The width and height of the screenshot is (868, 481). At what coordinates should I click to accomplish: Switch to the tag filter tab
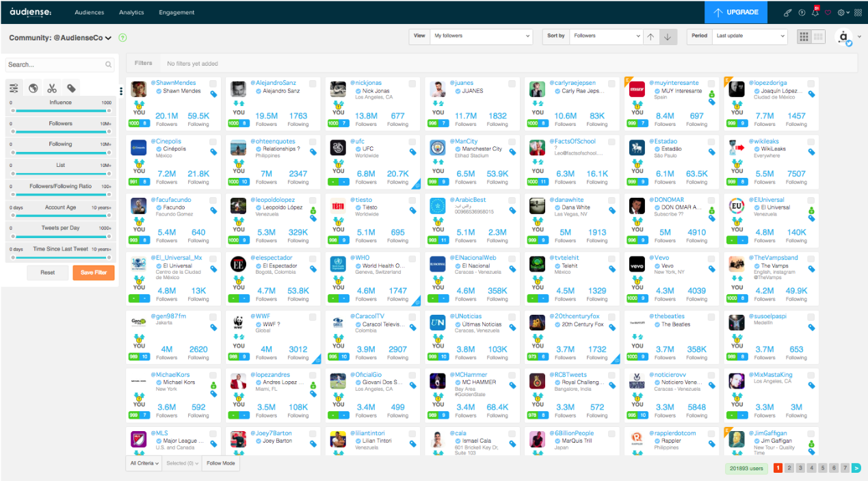tap(71, 88)
